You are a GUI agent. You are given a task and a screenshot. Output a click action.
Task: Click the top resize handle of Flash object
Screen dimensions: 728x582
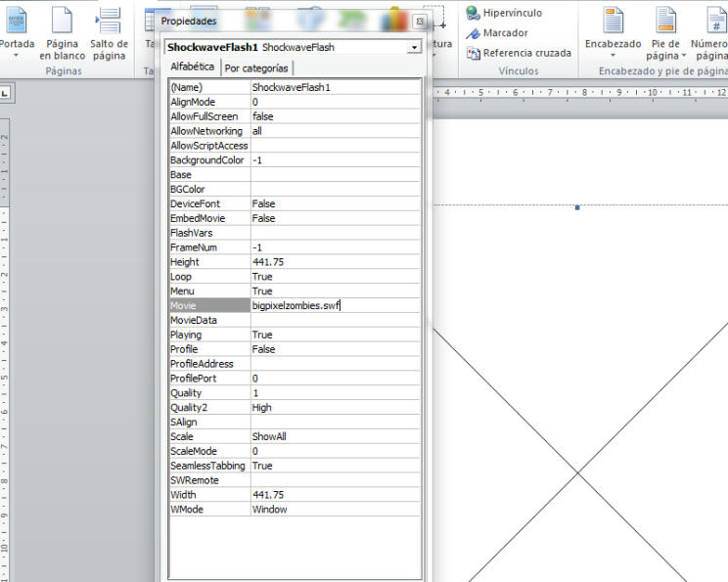[x=577, y=207]
